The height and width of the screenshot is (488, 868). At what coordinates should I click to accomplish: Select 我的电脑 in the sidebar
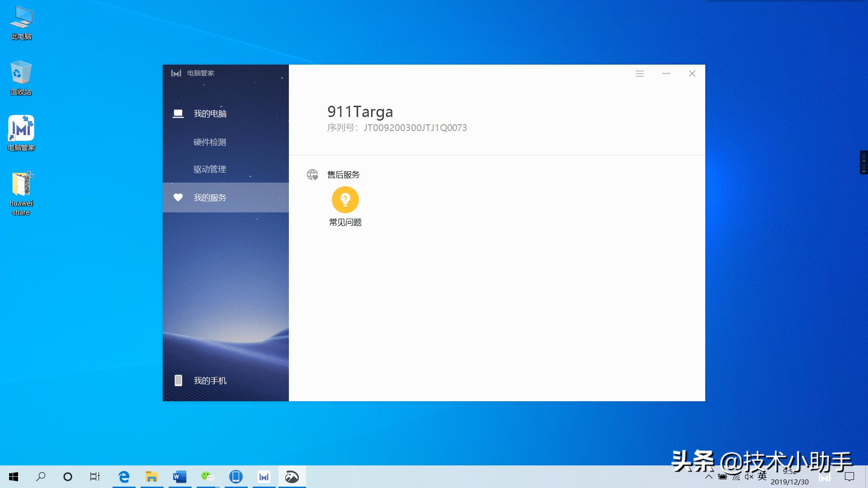(210, 114)
